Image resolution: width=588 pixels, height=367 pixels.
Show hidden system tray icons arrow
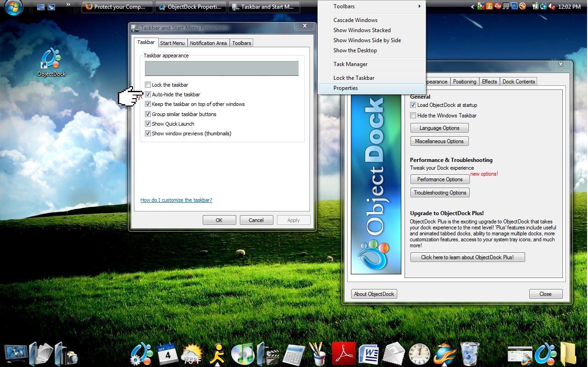pyautogui.click(x=472, y=7)
